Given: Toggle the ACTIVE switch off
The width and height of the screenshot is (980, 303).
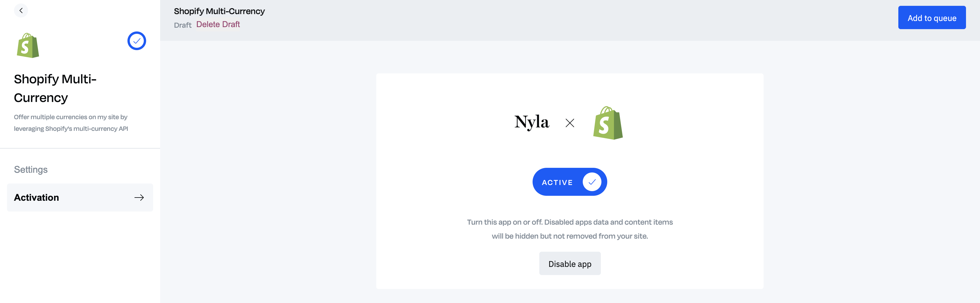Looking at the screenshot, I should pos(570,182).
